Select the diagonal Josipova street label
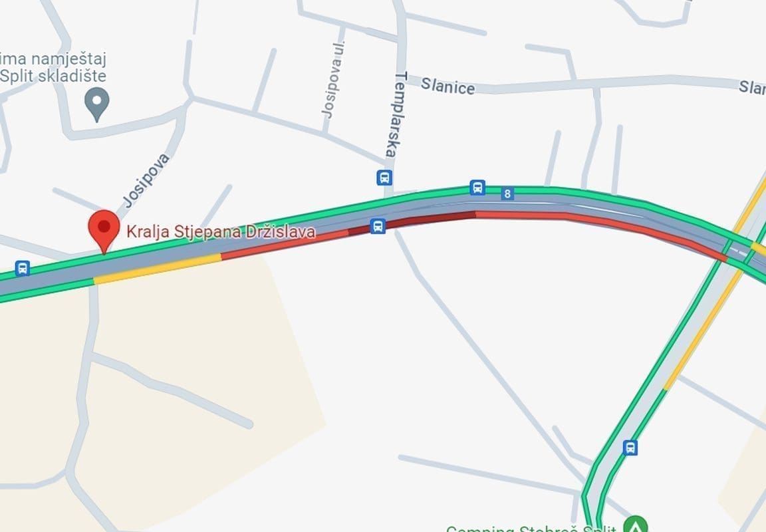This screenshot has width=766, height=532. click(x=146, y=180)
